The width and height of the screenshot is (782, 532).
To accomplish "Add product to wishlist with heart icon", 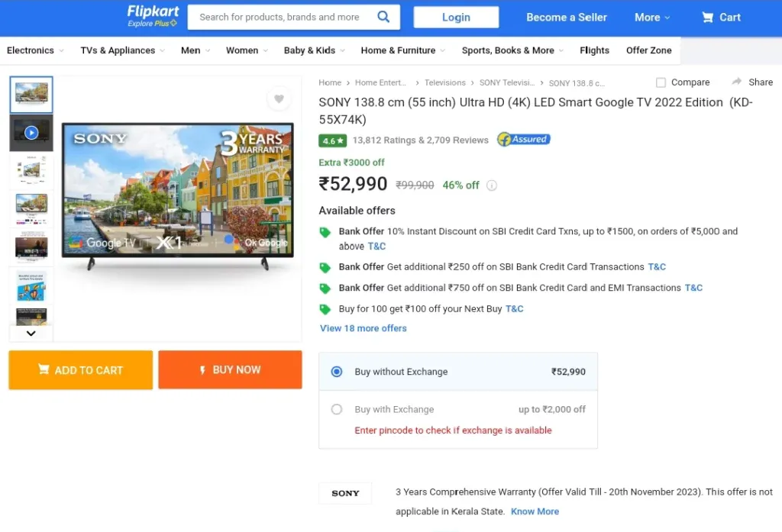I will tap(279, 98).
